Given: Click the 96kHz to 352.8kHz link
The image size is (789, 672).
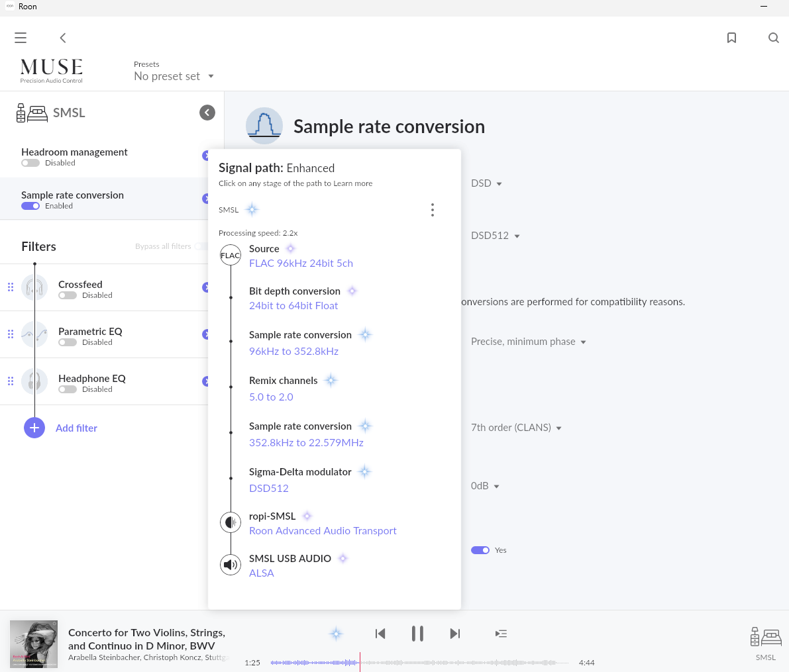Looking at the screenshot, I should click(294, 351).
